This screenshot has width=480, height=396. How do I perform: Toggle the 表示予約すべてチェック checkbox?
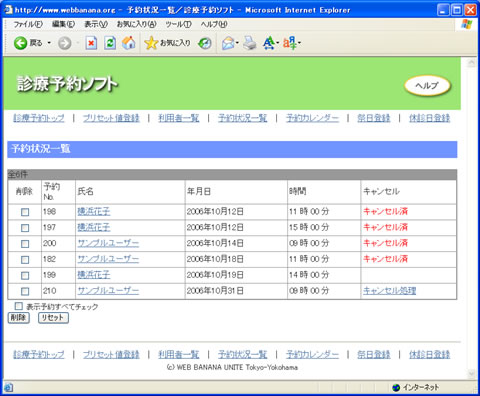19,306
